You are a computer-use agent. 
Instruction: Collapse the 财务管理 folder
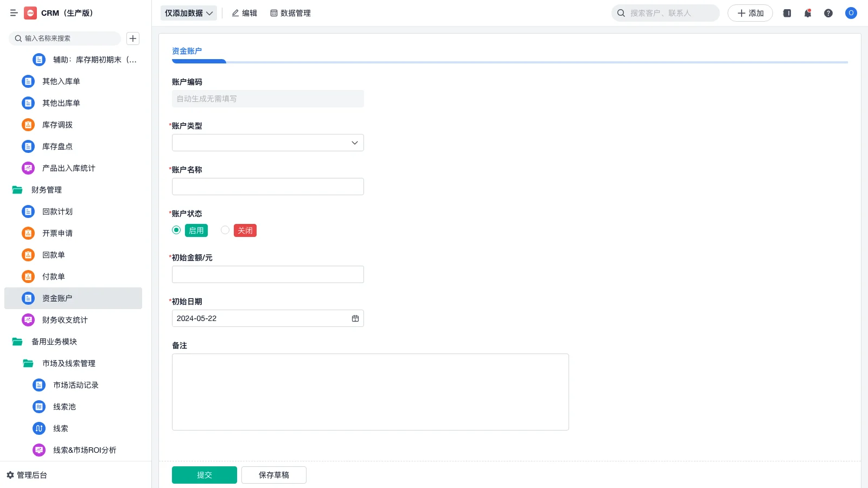coord(17,190)
